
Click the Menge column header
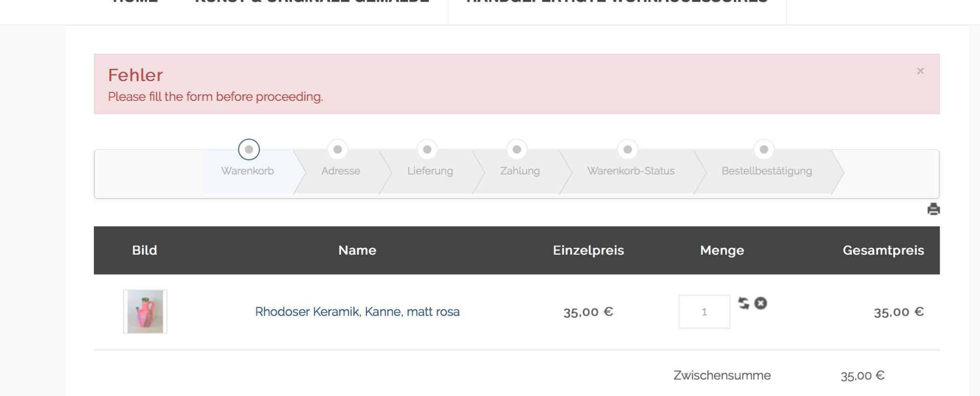point(722,251)
